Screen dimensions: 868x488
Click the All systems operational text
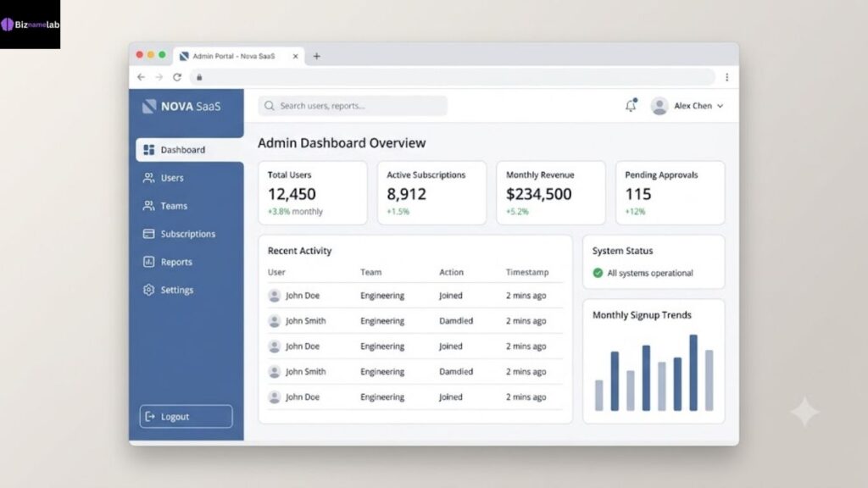click(x=650, y=273)
